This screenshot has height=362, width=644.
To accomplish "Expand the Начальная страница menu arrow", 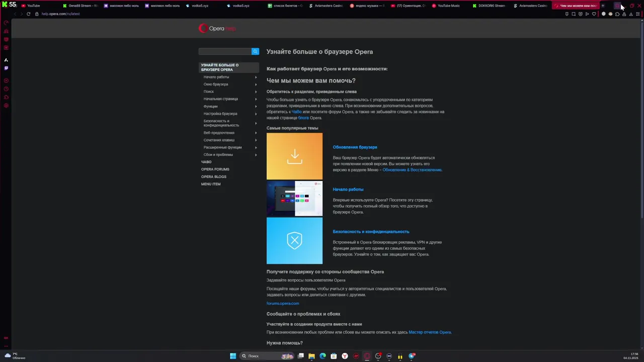I will pyautogui.click(x=256, y=99).
